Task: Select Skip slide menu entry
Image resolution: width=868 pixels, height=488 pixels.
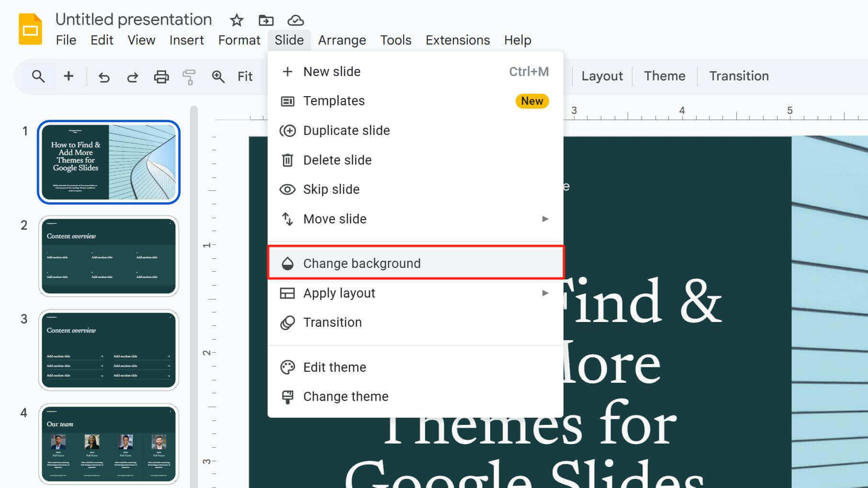Action: (415, 189)
